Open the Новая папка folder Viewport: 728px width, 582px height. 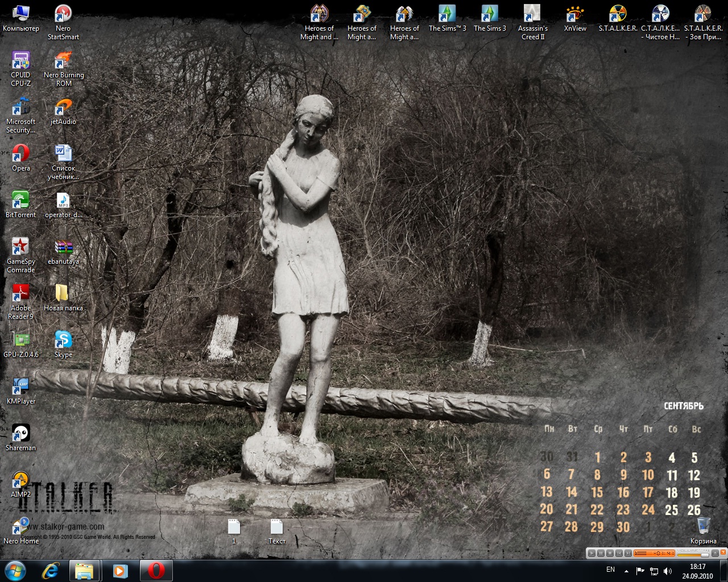(63, 298)
